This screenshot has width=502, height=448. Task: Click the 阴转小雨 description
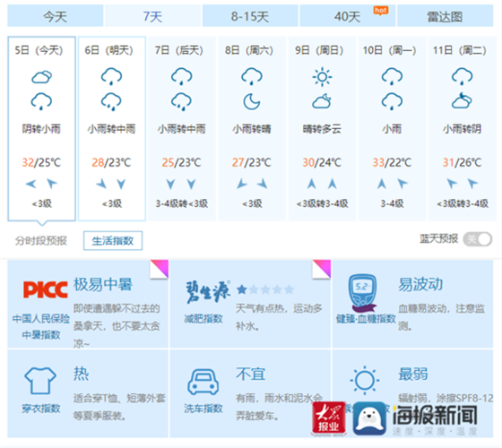(x=41, y=129)
